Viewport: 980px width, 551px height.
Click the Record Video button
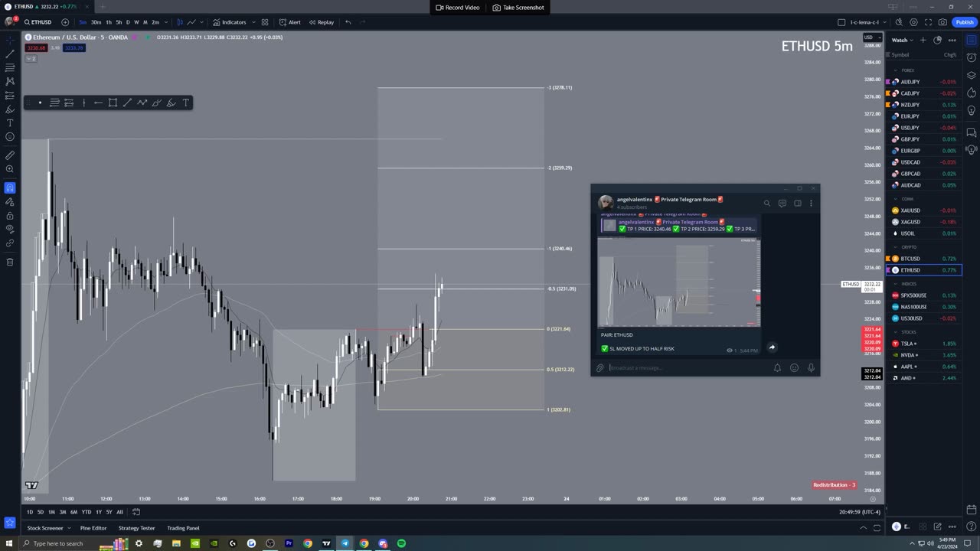(x=458, y=8)
